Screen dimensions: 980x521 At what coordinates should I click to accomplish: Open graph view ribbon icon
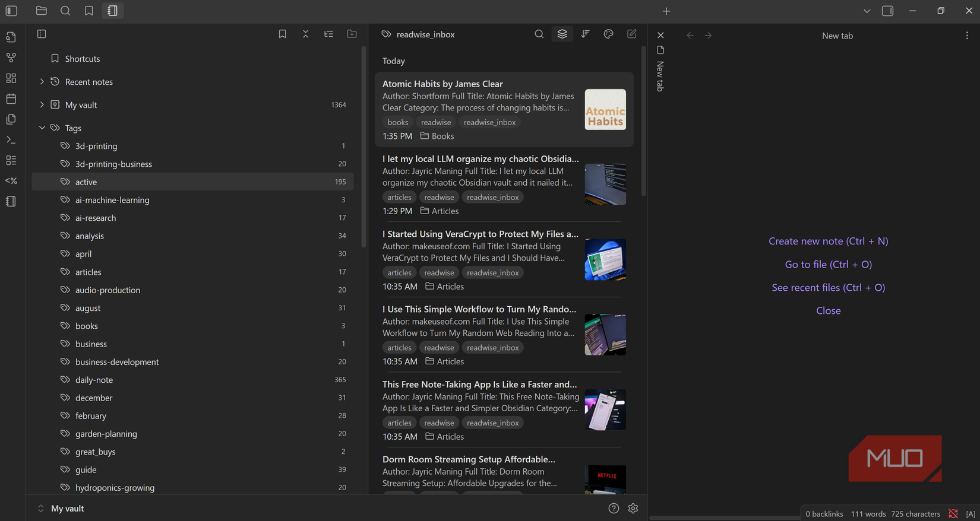(x=11, y=58)
